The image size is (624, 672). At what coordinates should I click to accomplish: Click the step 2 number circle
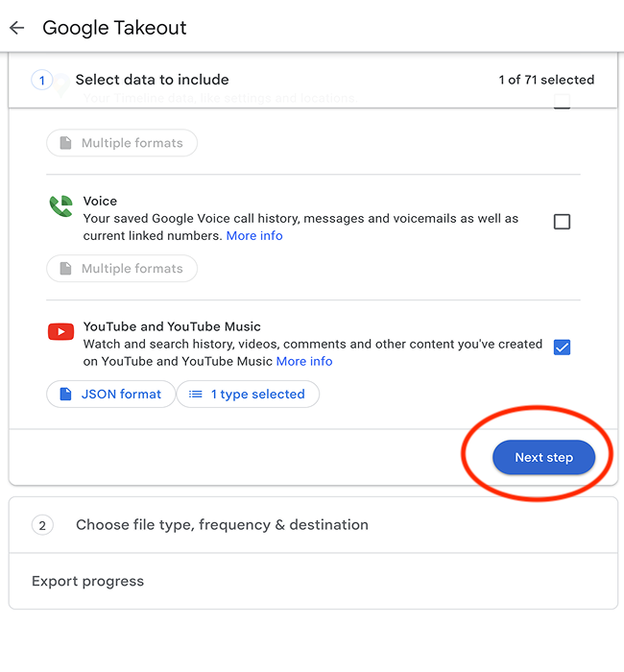pyautogui.click(x=42, y=525)
